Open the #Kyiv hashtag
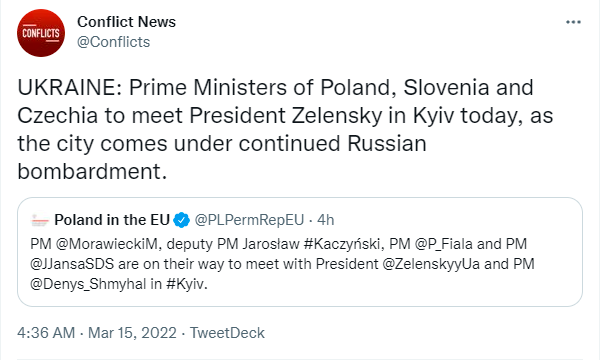This screenshot has width=600, height=360. point(187,284)
